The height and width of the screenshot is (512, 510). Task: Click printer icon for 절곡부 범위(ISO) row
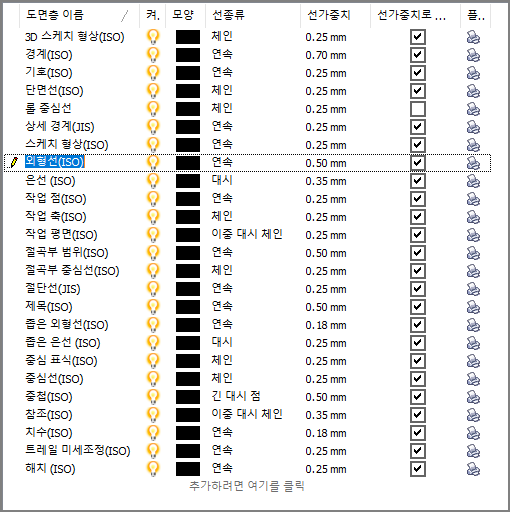473,253
